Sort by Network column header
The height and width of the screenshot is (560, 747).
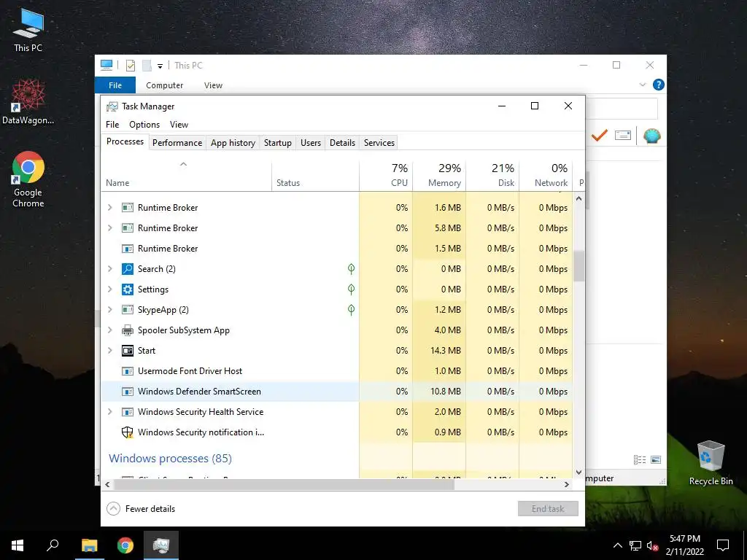coord(546,175)
